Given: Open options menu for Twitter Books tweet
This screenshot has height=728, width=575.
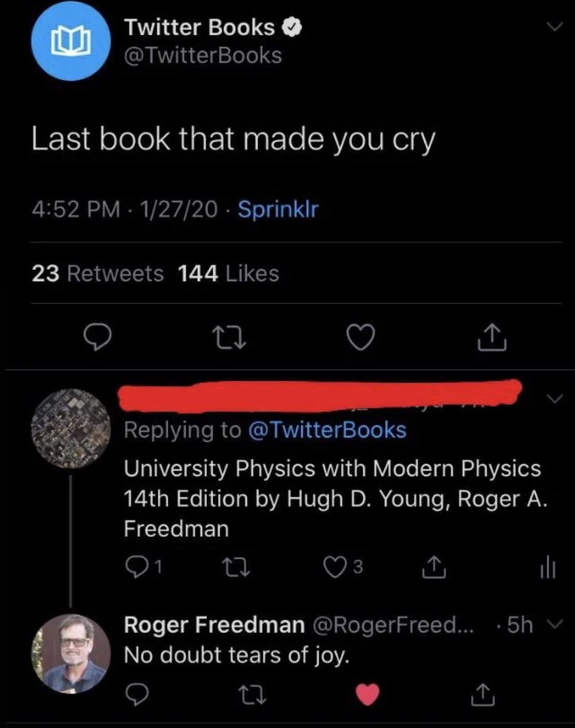Looking at the screenshot, I should (553, 27).
